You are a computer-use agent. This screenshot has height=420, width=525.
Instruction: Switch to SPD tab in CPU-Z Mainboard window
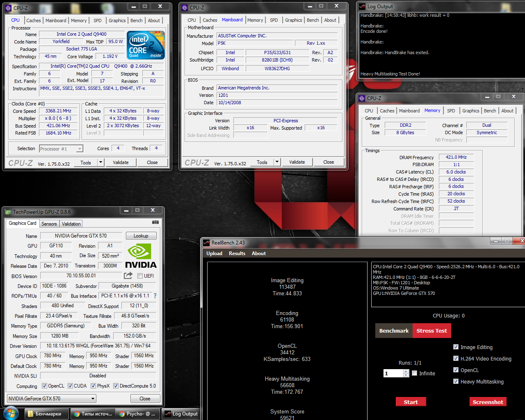[274, 20]
